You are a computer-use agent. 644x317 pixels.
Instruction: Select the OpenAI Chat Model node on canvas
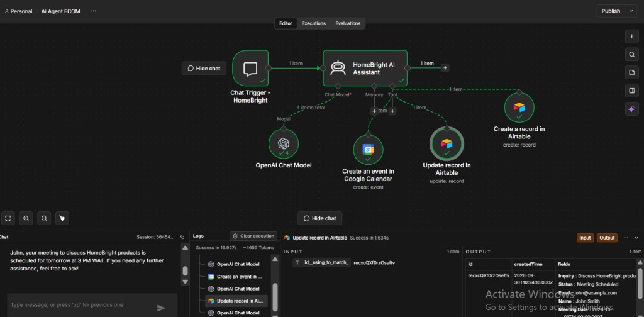pyautogui.click(x=284, y=143)
